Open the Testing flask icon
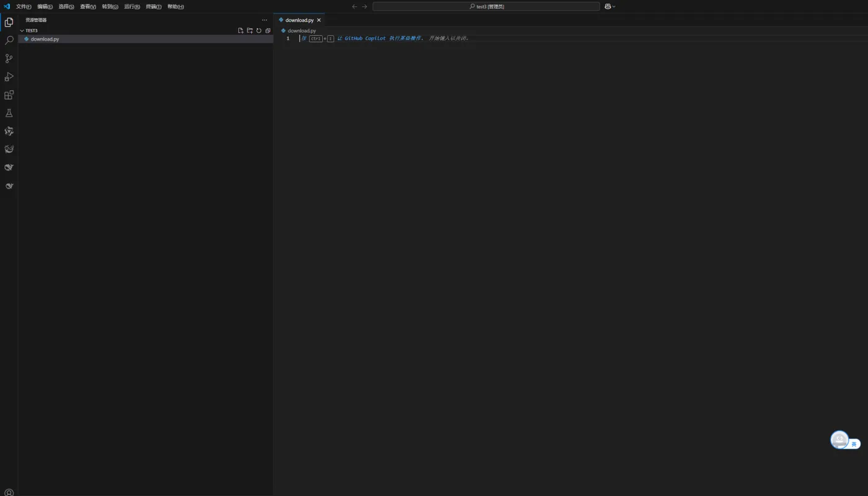868x496 pixels. pos(9,113)
